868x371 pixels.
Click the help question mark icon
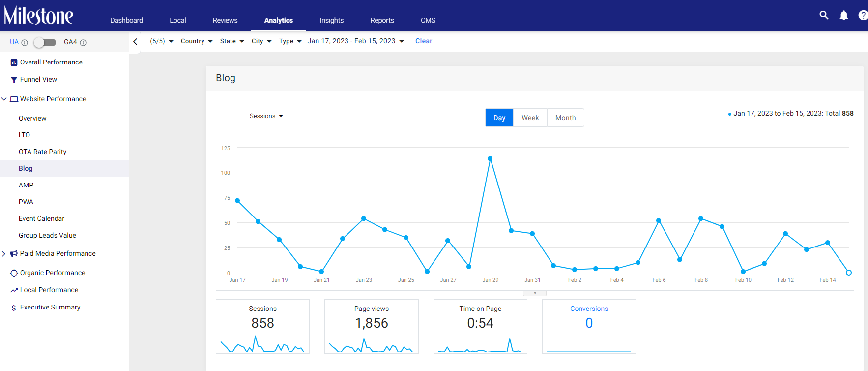click(863, 15)
